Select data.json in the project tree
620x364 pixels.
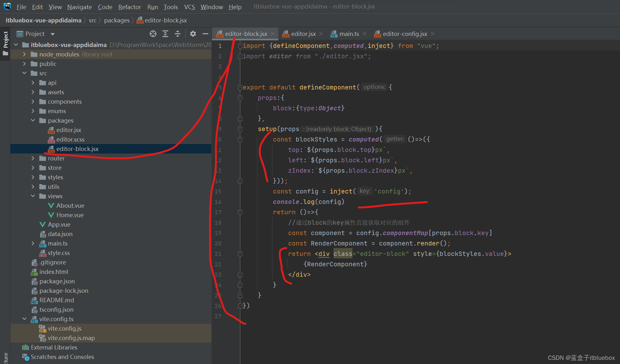(x=60, y=234)
